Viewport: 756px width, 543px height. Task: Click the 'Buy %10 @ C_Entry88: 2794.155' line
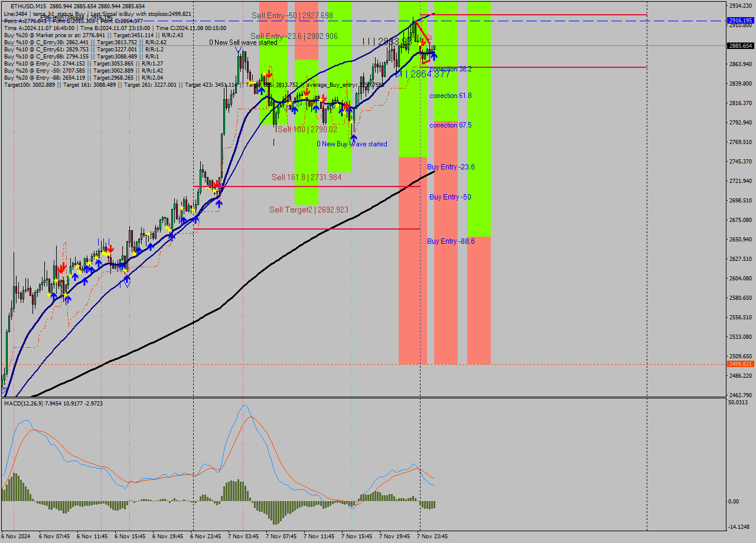tap(82, 57)
